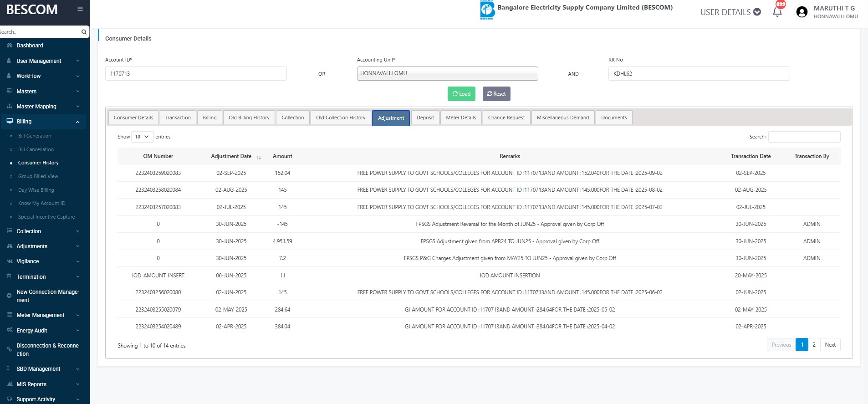Switch to the Old Billing History tab

[x=249, y=118]
